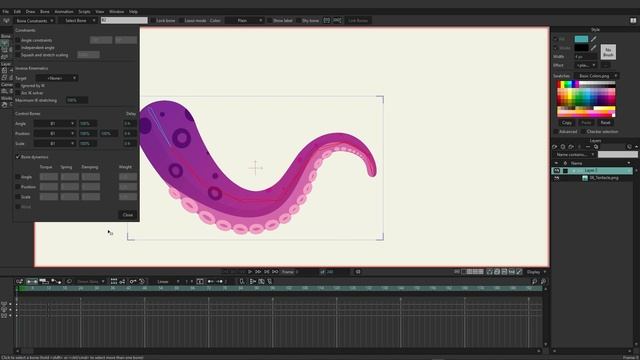Enable the Ignored by IK checkbox
The image size is (640, 360).
pyautogui.click(x=18, y=86)
